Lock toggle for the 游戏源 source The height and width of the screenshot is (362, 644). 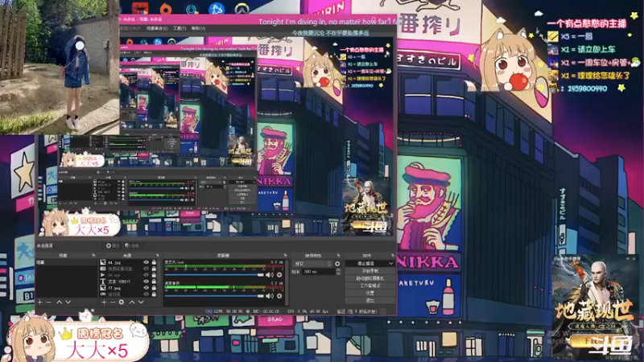point(154,294)
